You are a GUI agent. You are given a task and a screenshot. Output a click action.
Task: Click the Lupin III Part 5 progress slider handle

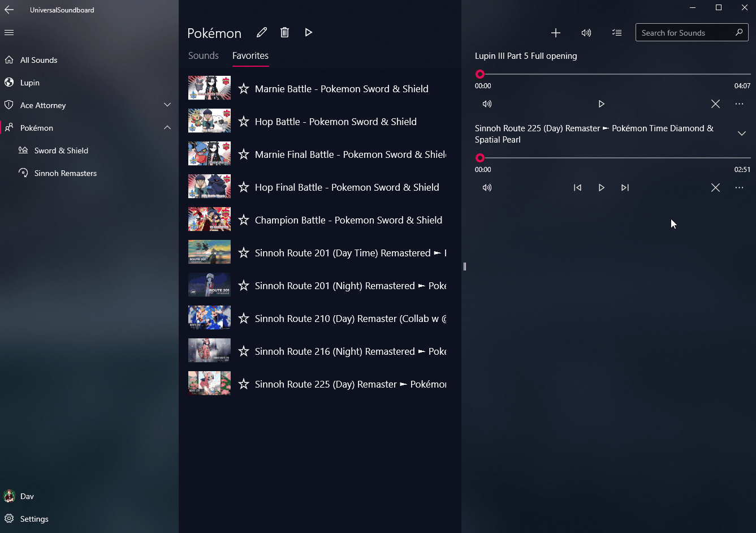(x=480, y=74)
